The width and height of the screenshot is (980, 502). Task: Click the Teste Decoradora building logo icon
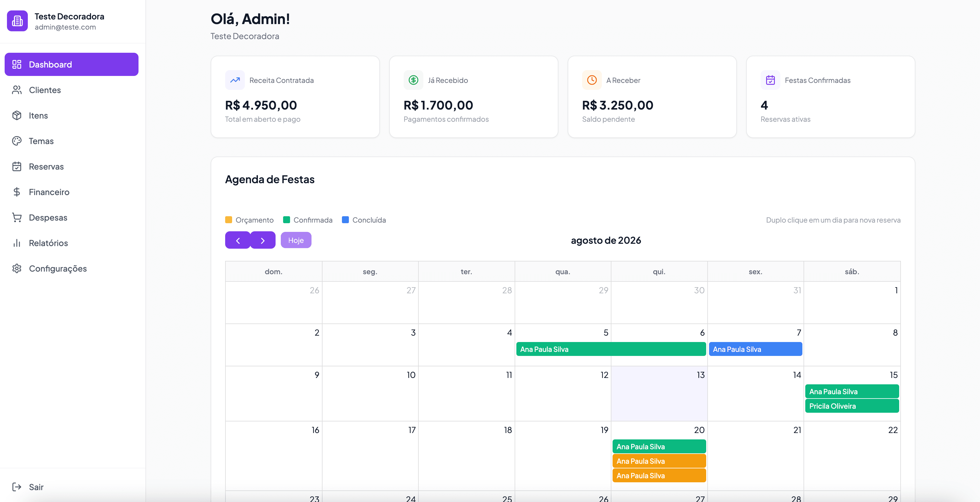coord(17,21)
